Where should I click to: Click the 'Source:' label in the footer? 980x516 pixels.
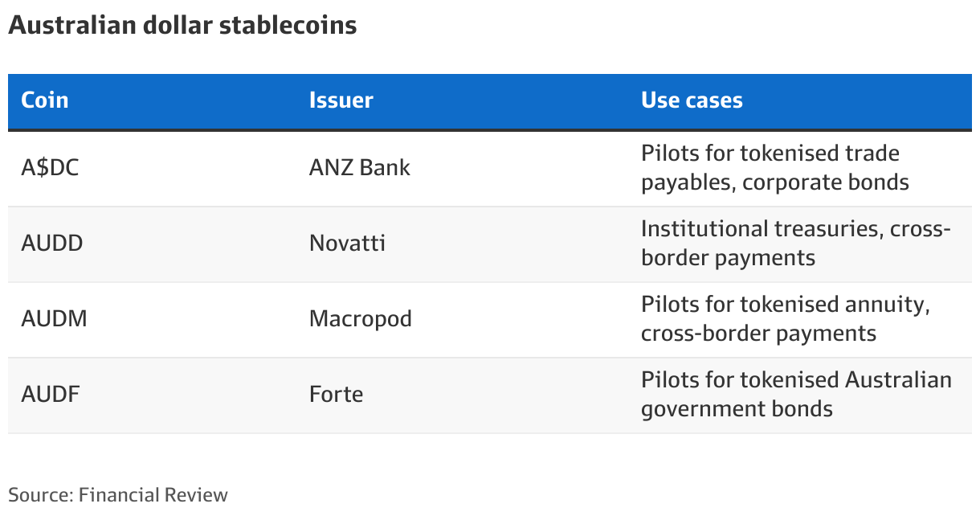click(40, 495)
